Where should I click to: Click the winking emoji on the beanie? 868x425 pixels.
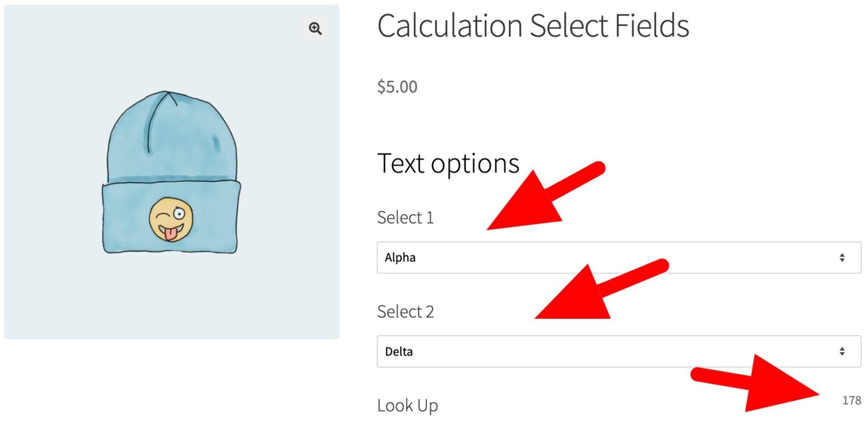[172, 218]
